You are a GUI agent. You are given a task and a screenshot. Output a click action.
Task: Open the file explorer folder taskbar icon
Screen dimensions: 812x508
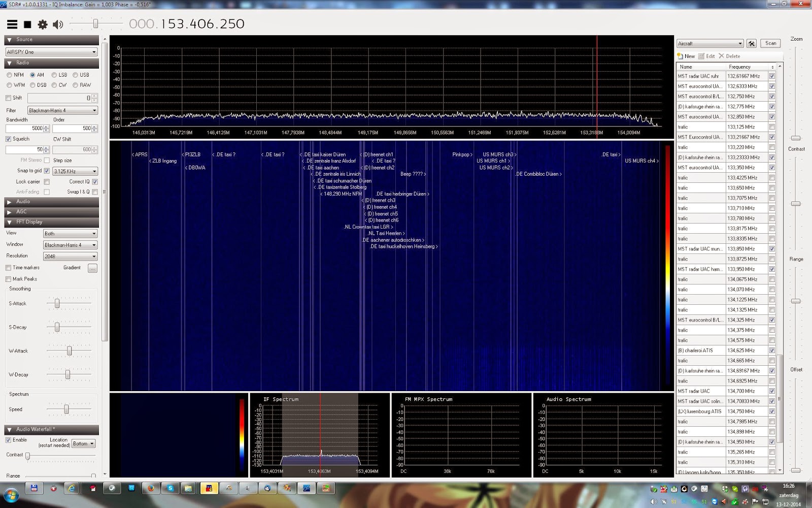(x=188, y=489)
